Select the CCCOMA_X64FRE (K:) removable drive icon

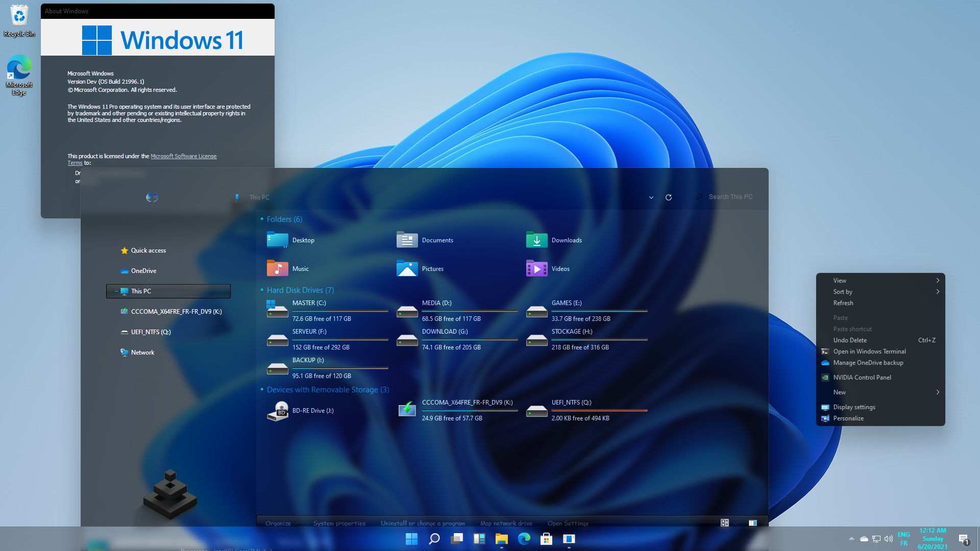(407, 409)
